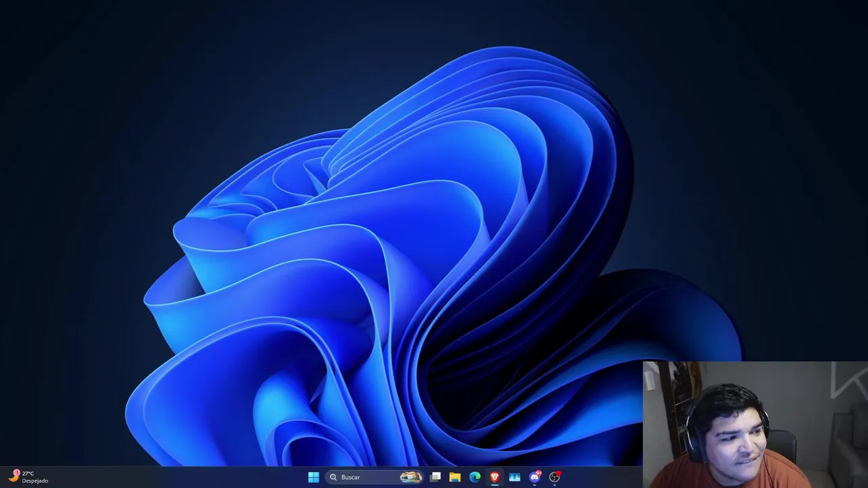Open the weather widget showing 27°C
Viewport: 868px width, 488px height.
click(x=28, y=477)
